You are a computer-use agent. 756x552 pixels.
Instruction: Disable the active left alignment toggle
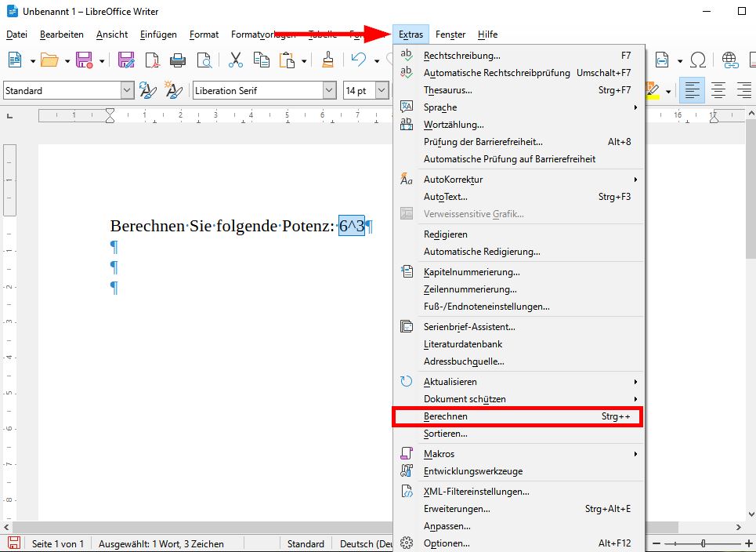(x=693, y=89)
